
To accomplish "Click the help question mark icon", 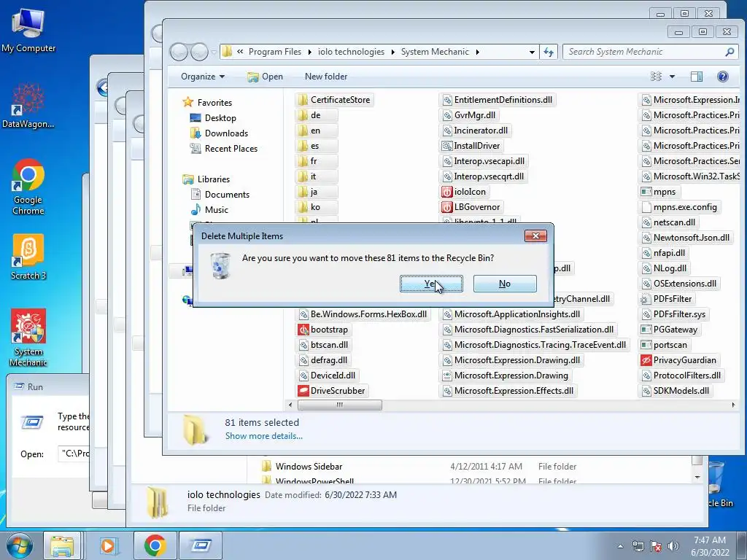I will (722, 76).
